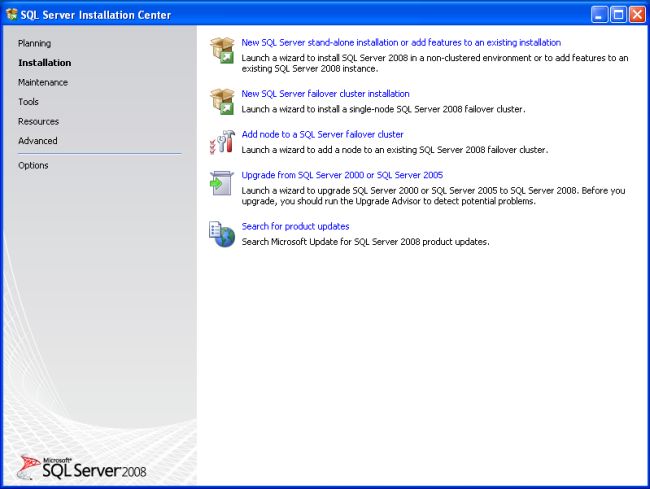Click the 'add a node to an existing' description
Screen dimensions: 650x489
point(395,150)
